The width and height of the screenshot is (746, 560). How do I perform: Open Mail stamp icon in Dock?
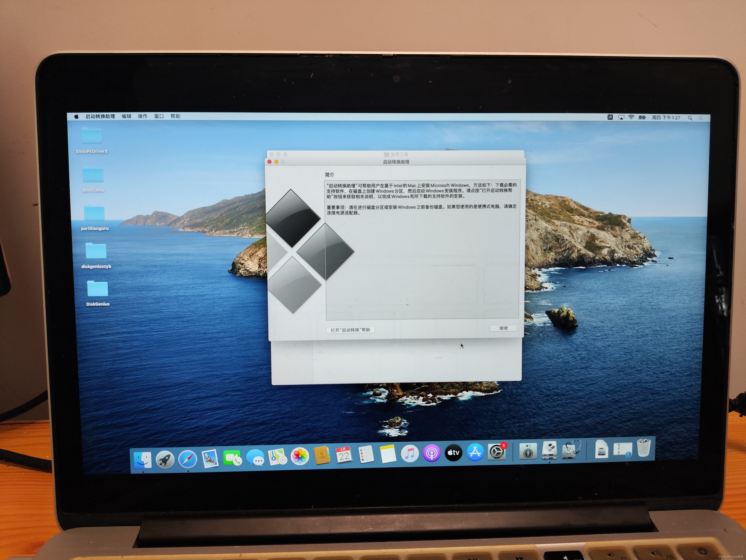pyautogui.click(x=210, y=459)
